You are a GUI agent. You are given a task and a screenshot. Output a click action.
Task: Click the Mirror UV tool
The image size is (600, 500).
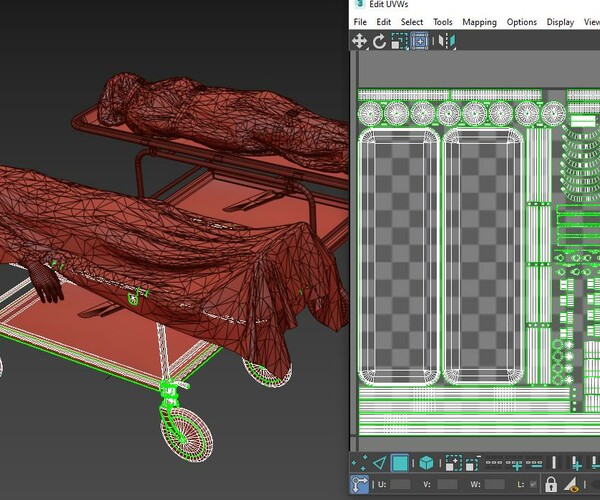click(450, 41)
